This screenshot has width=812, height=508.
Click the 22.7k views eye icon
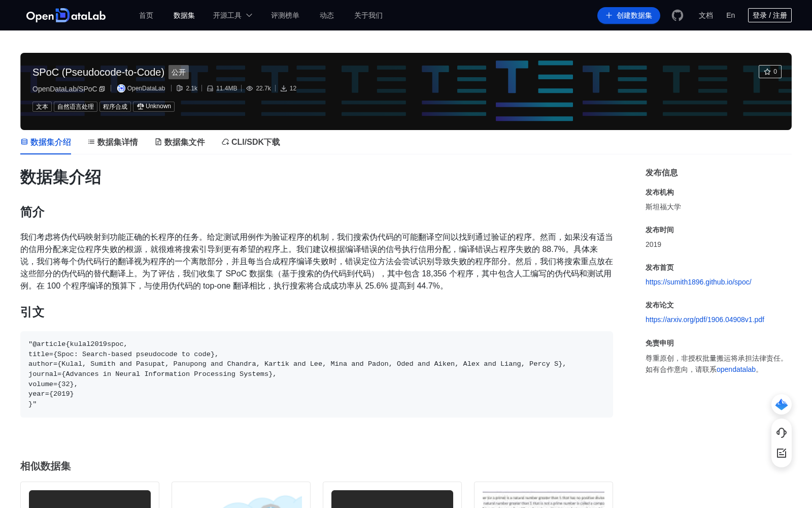(x=250, y=88)
